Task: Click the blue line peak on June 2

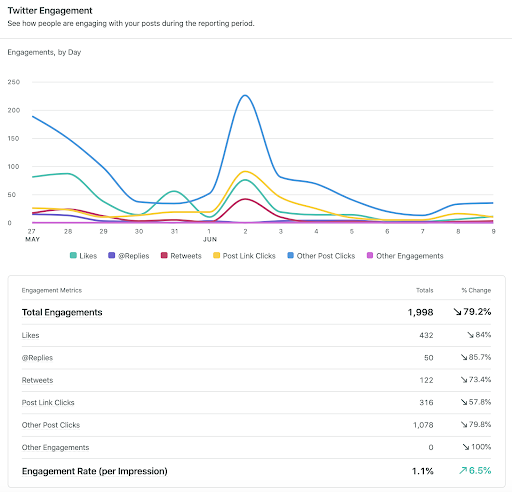Action: tap(245, 95)
